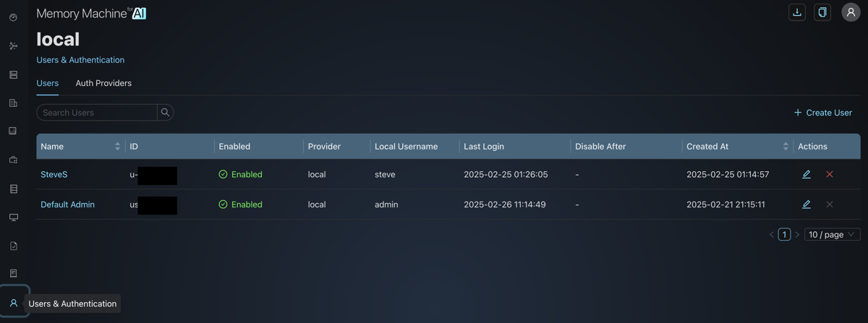Click the copy documents icon in top bar

click(822, 12)
